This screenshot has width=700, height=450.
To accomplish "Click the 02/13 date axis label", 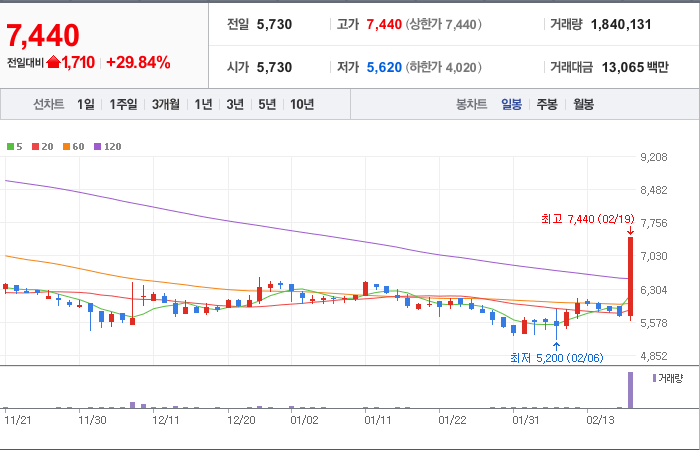I will (x=600, y=421).
